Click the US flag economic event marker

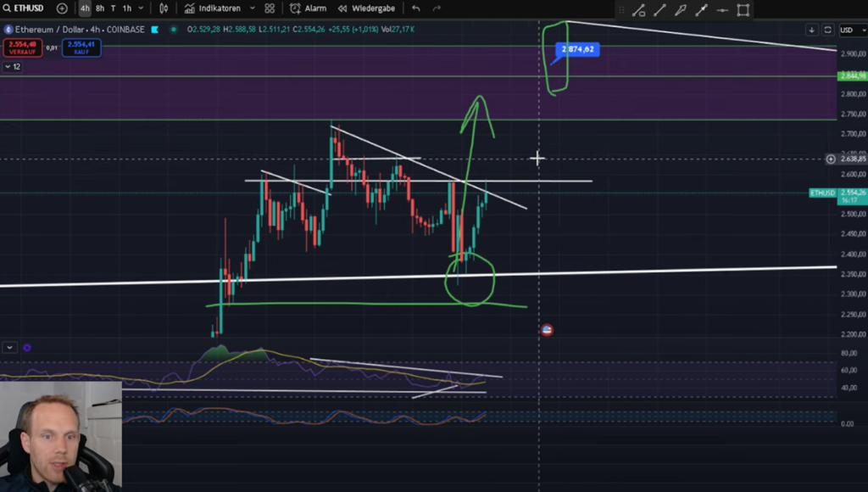(x=547, y=330)
